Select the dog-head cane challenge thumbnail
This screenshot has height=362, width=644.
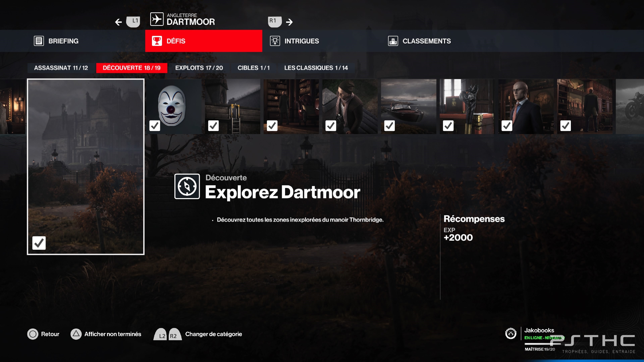coord(468,106)
